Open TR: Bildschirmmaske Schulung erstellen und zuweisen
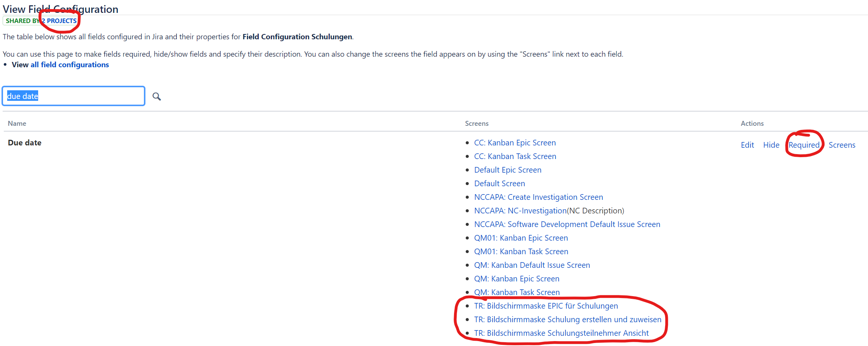The height and width of the screenshot is (346, 868). click(568, 320)
